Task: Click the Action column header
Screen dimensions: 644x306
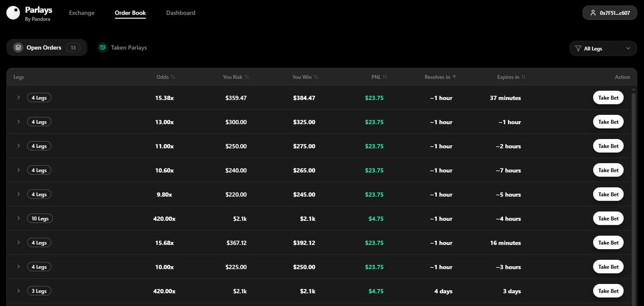Action: pos(622,77)
